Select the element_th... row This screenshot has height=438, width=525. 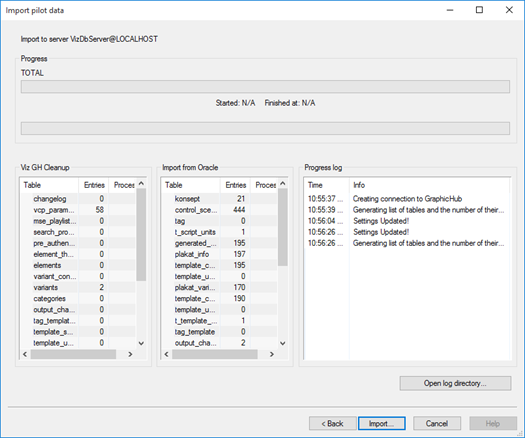(78, 254)
